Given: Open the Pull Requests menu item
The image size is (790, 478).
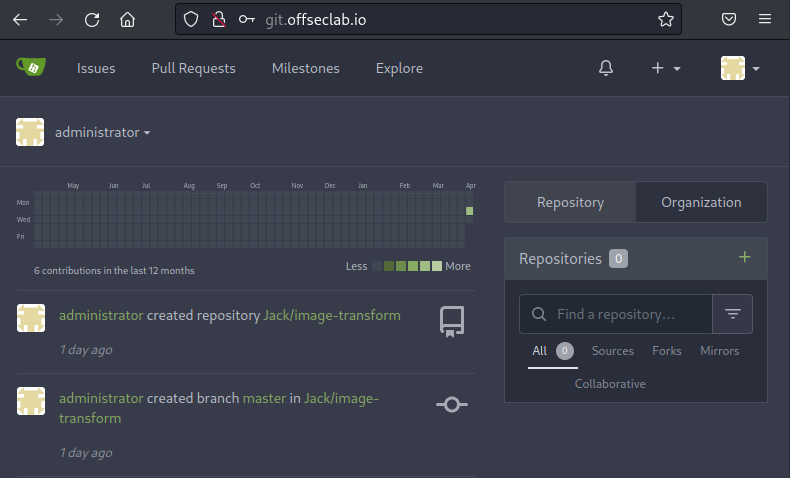Looking at the screenshot, I should pos(193,68).
